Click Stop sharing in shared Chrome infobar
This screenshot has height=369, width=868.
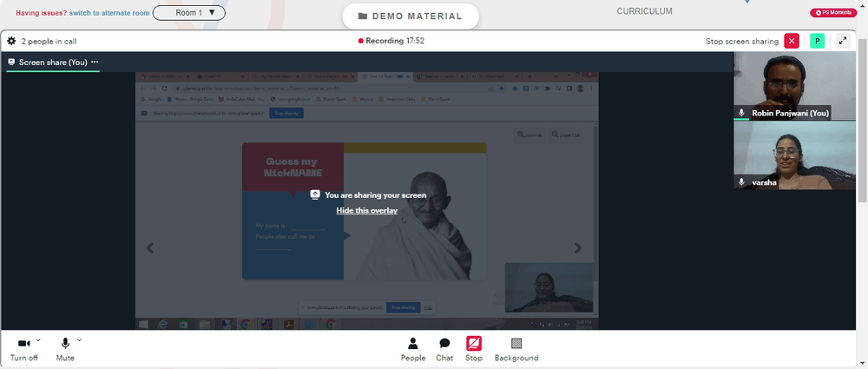[286, 113]
